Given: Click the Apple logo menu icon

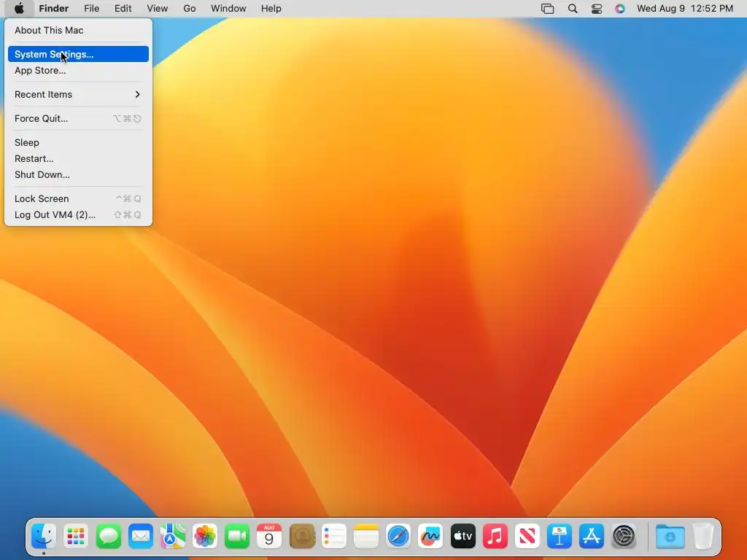Looking at the screenshot, I should (19, 9).
